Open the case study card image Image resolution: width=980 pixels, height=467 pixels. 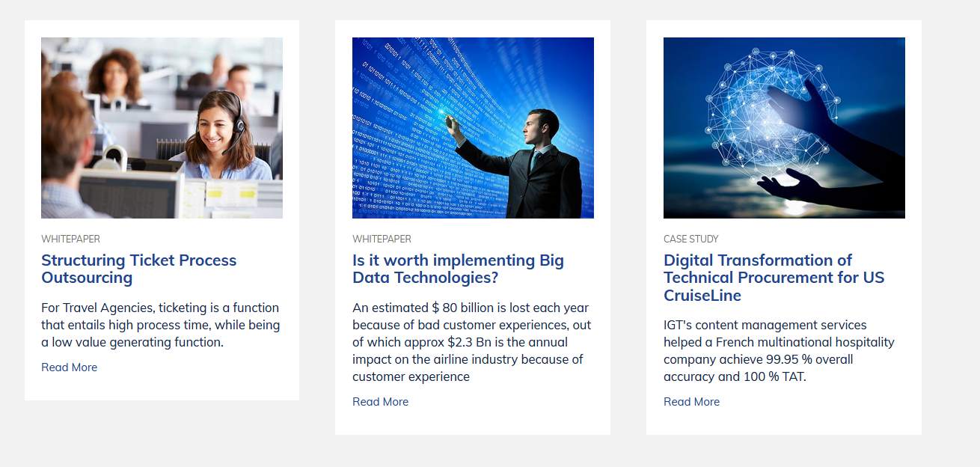pos(784,128)
